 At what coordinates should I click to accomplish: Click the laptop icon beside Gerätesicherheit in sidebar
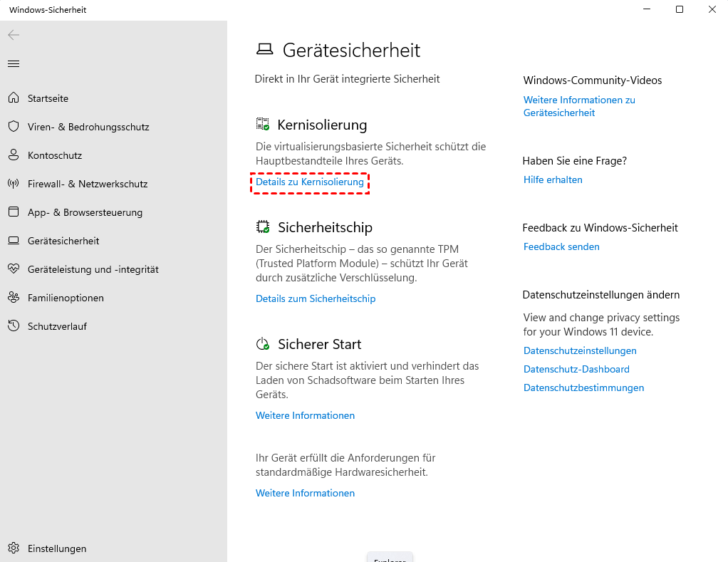pyautogui.click(x=14, y=240)
